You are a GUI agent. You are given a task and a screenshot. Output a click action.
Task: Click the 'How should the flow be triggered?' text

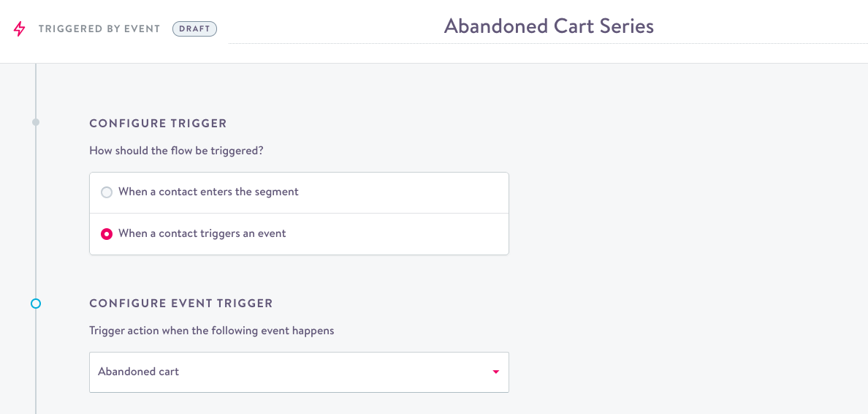pos(176,151)
